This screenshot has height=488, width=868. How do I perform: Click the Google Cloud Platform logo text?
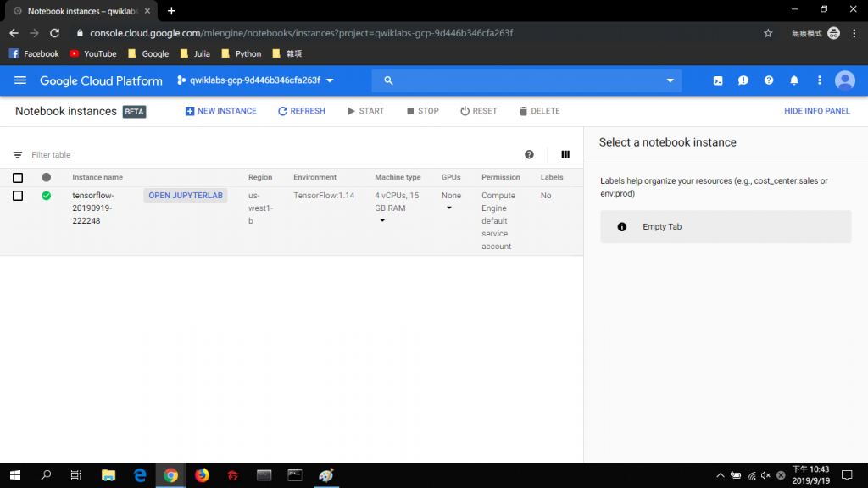pos(101,80)
